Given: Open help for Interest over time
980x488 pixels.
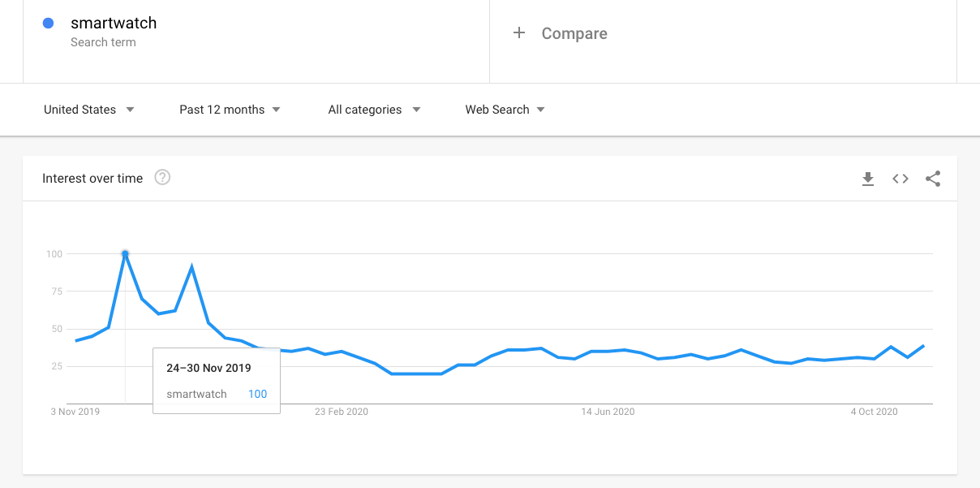Looking at the screenshot, I should (162, 178).
